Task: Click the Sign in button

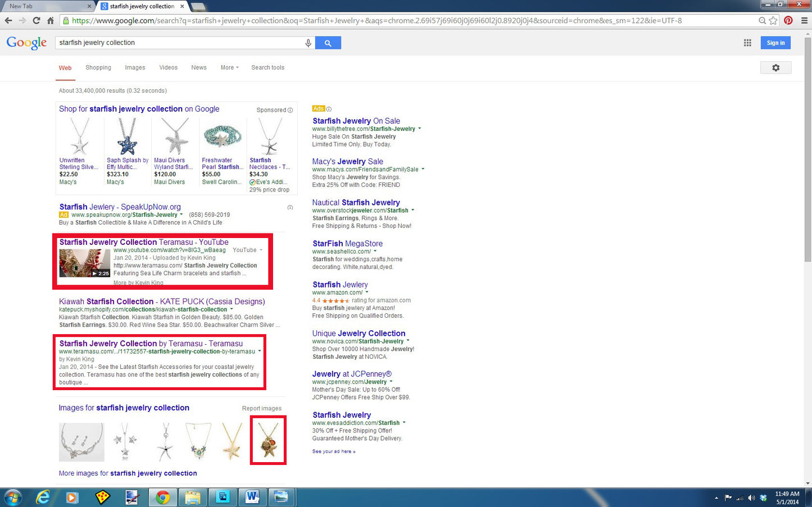Action: pyautogui.click(x=775, y=42)
